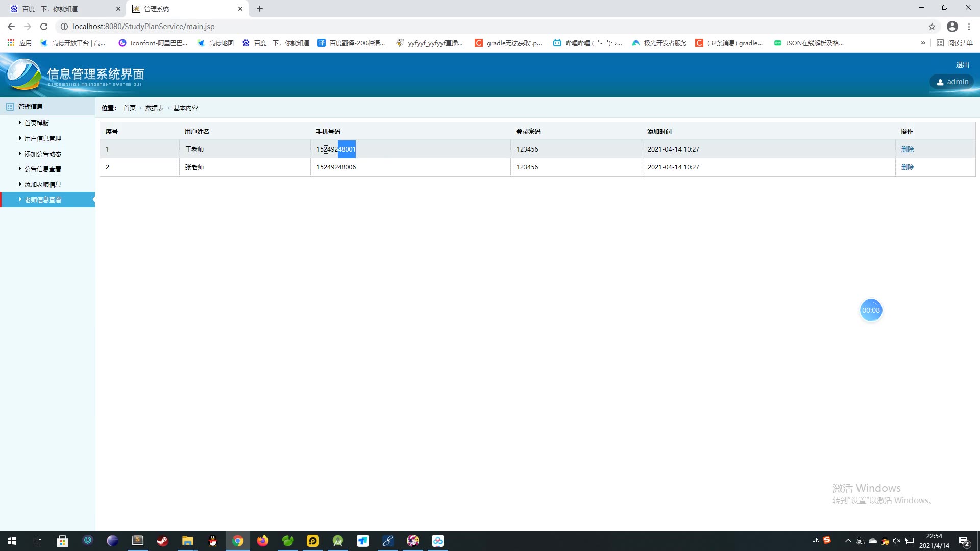Expand hidden bookmarks overflow chevron
Screen dimensions: 980x551
923,43
